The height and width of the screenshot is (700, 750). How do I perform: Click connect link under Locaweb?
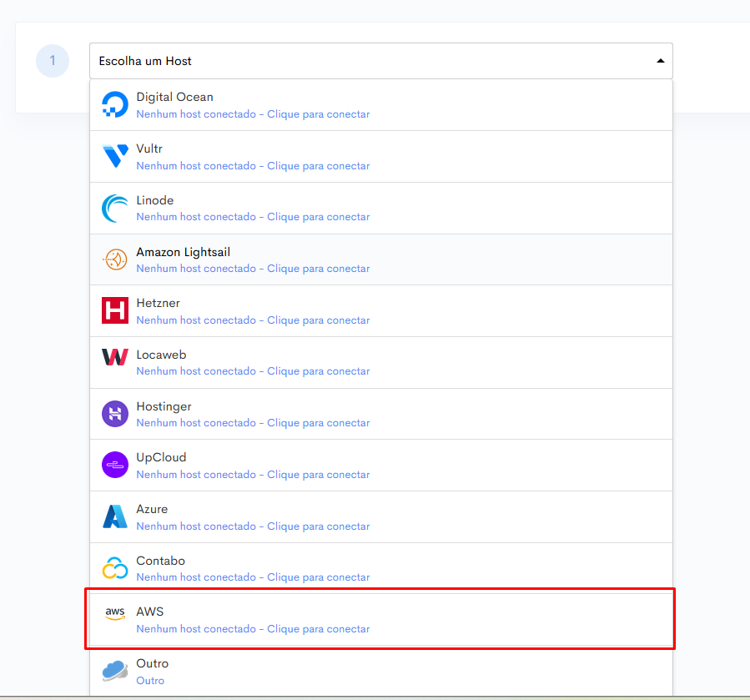coord(253,371)
